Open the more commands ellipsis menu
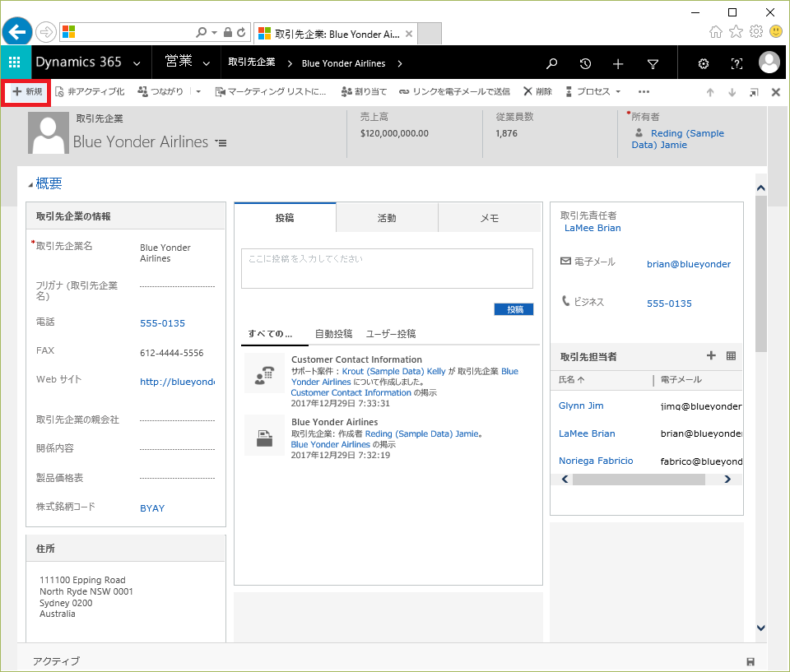 coord(644,91)
